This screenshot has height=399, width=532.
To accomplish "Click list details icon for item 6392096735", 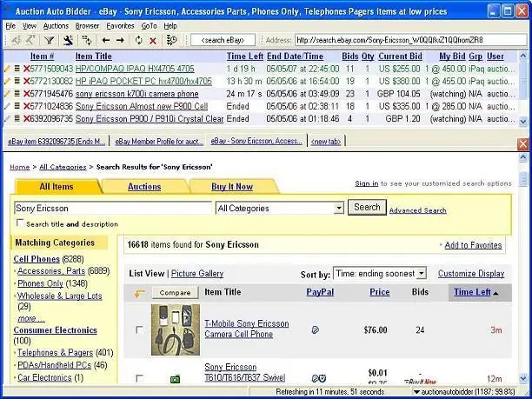I will pos(17,119).
